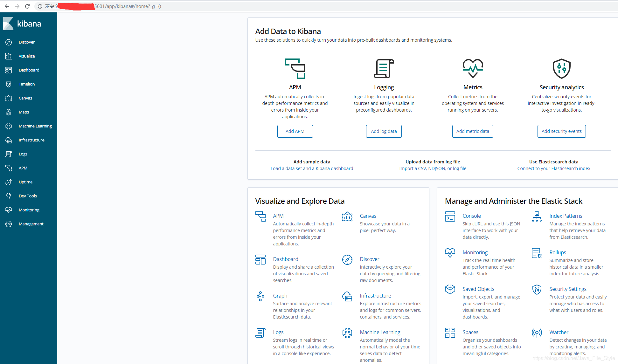Screen dimensions: 618x364
Task: Click the Maps pin icon in the sidebar
Action: click(x=9, y=112)
